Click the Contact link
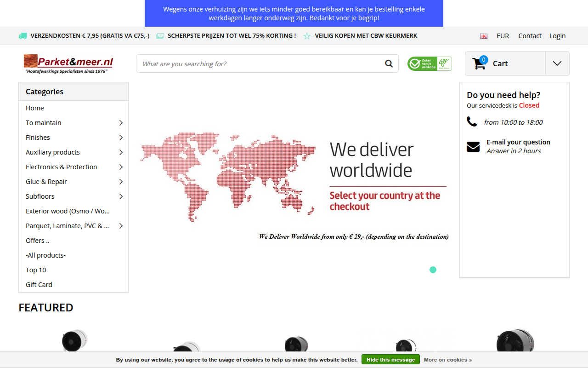 point(530,36)
